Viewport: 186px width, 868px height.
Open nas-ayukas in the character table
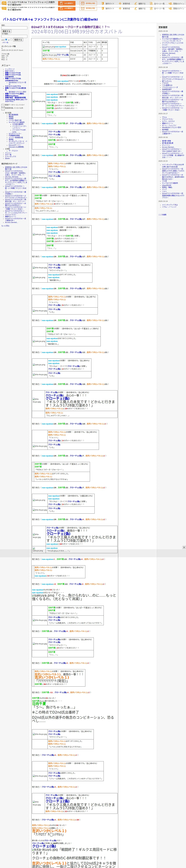click(61, 47)
